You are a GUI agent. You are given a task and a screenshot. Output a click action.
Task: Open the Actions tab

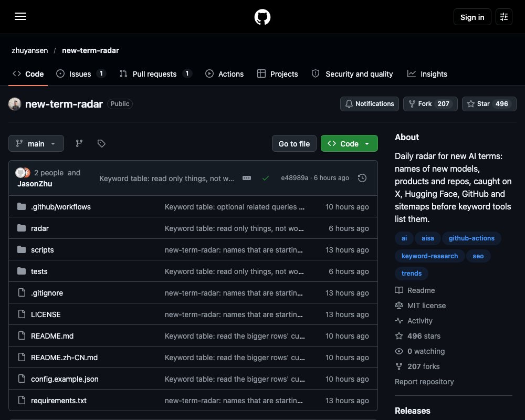tap(224, 73)
